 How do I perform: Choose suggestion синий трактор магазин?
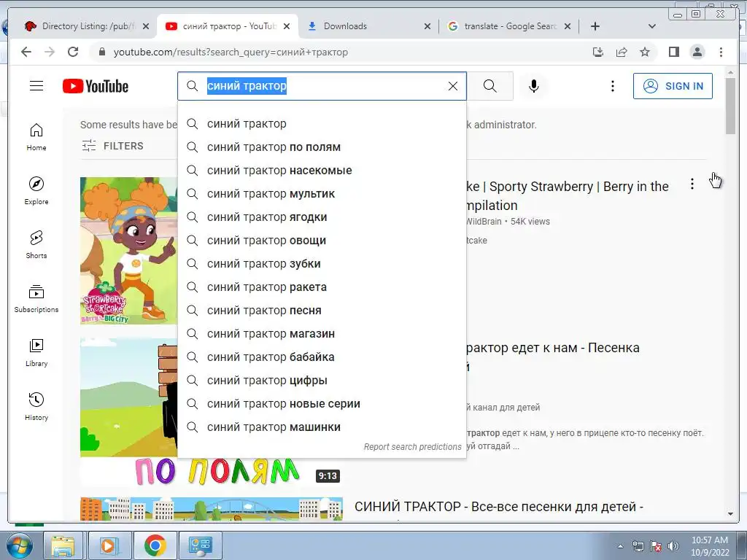[x=322, y=334]
